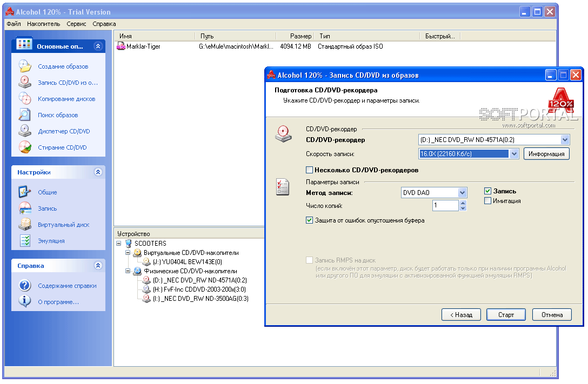The width and height of the screenshot is (588, 384).
Task: Open the Общие settings icon
Action: pos(25,192)
